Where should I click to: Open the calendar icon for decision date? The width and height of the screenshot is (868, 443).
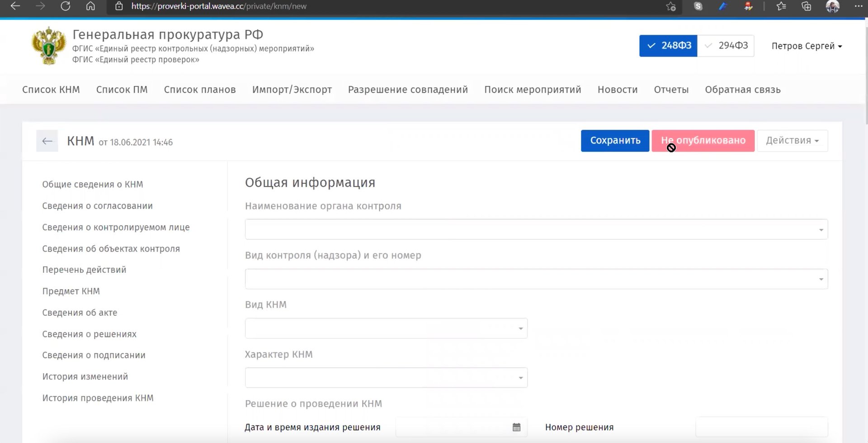click(516, 426)
